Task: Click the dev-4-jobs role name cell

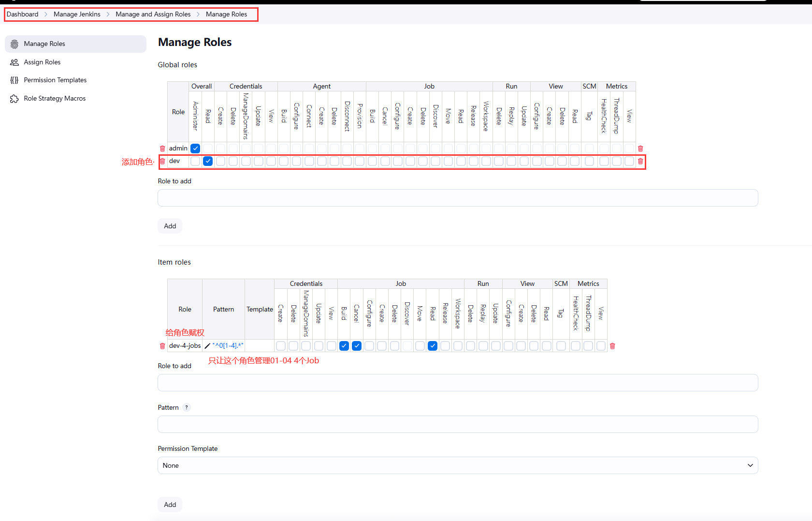Action: click(x=185, y=346)
